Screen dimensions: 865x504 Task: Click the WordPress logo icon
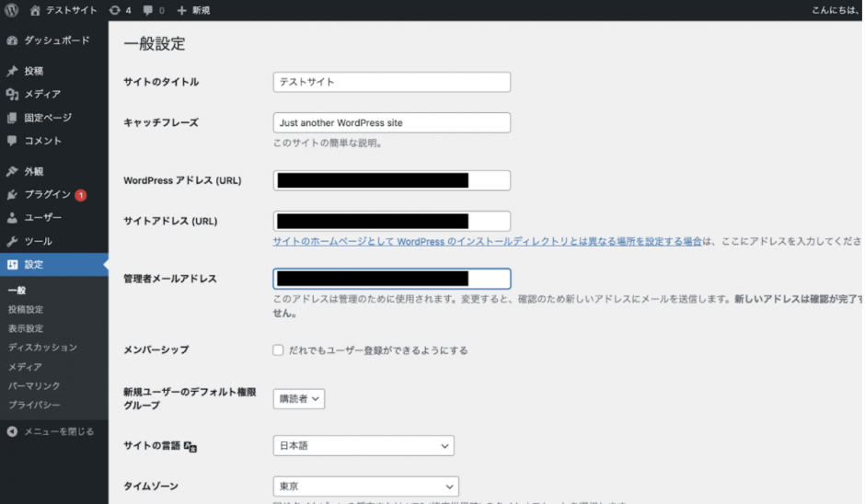tap(12, 10)
